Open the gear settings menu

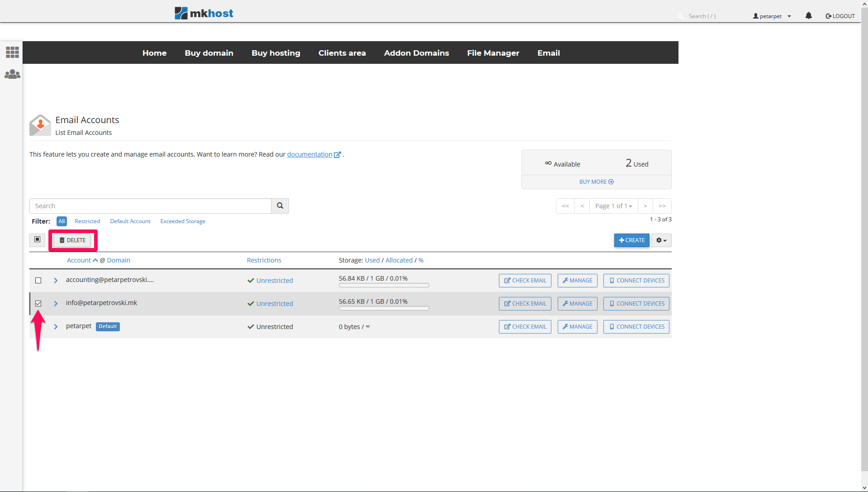click(661, 240)
